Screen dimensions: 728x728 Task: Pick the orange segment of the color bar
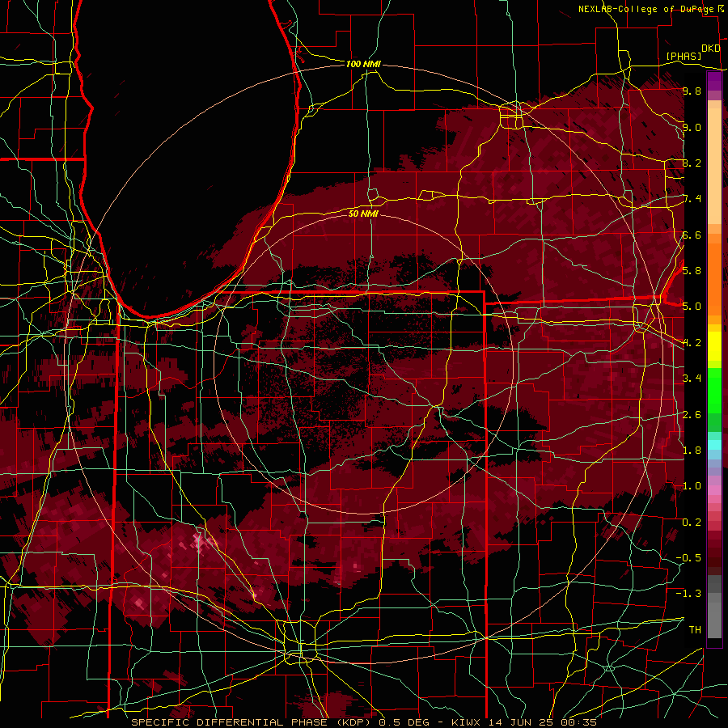(714, 280)
